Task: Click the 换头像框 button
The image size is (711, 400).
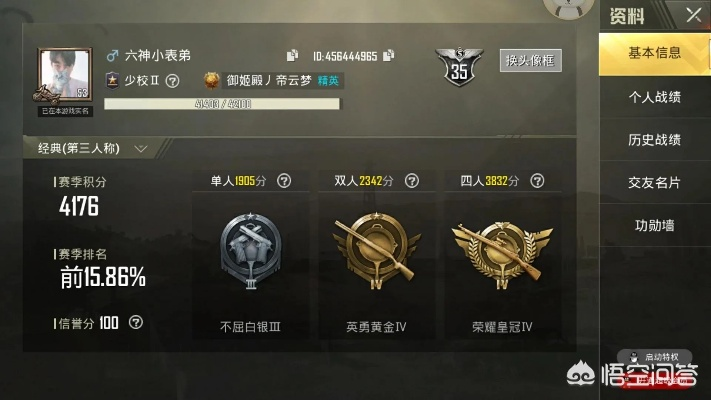Action: click(x=531, y=60)
